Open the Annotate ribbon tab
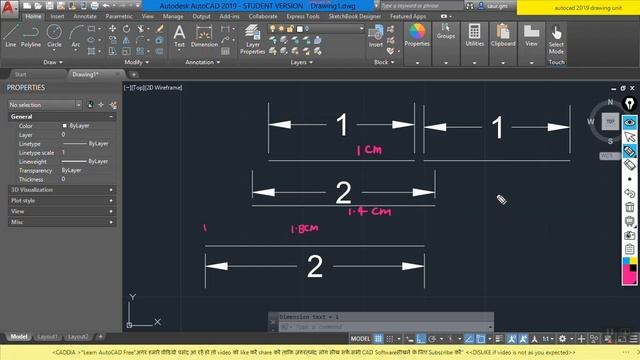This screenshot has width=640, height=360. pyautogui.click(x=85, y=16)
